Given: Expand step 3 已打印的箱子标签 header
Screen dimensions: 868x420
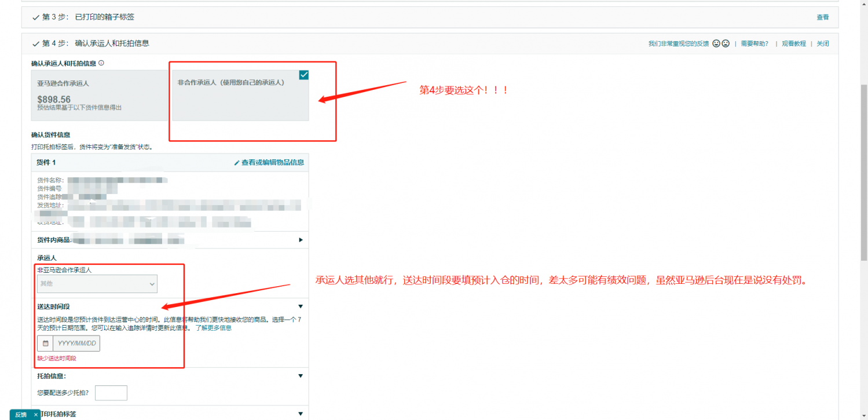Looking at the screenshot, I should pyautogui.click(x=430, y=17).
